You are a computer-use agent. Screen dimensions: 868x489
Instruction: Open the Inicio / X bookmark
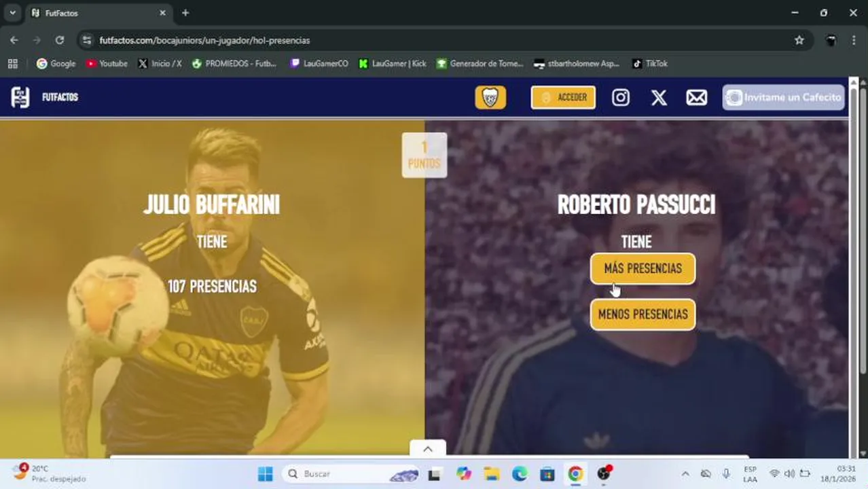(x=160, y=63)
